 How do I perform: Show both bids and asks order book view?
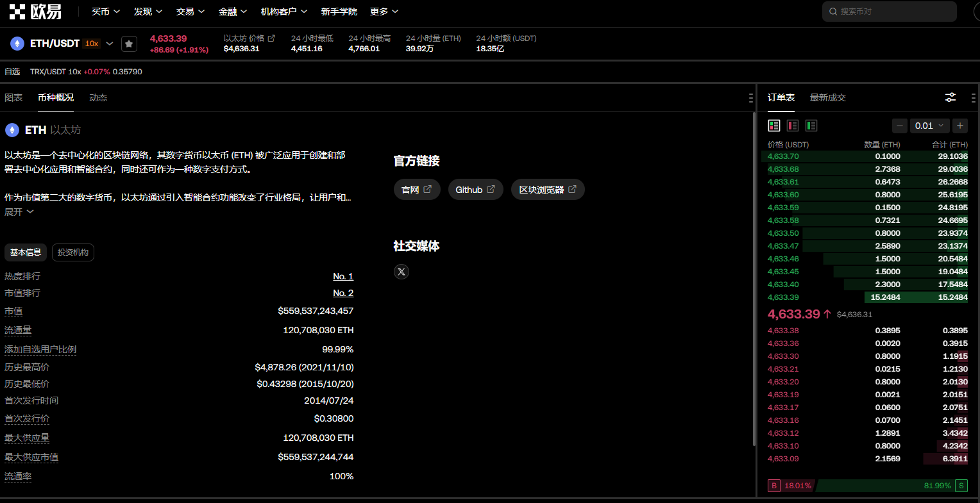[774, 126]
